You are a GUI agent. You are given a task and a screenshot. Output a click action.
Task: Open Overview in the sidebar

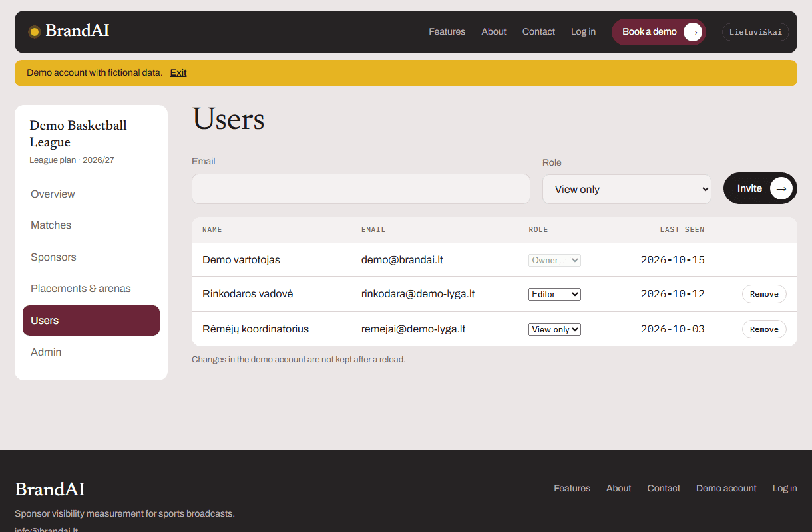tap(91, 194)
